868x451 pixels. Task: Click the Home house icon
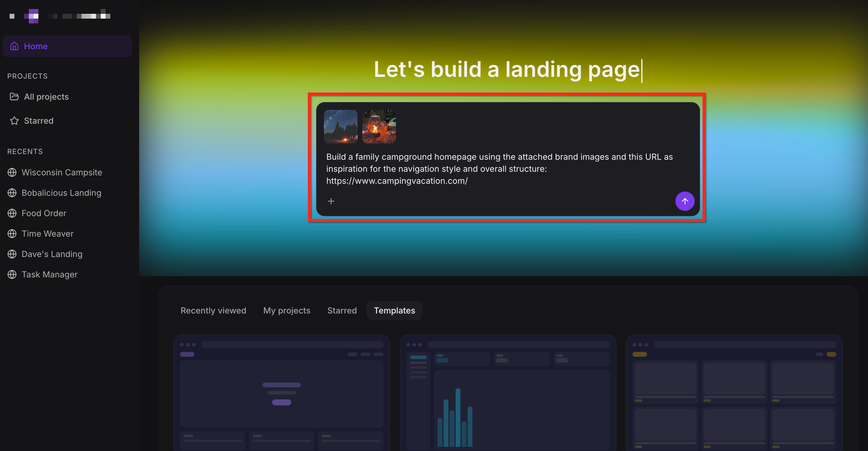coord(14,46)
